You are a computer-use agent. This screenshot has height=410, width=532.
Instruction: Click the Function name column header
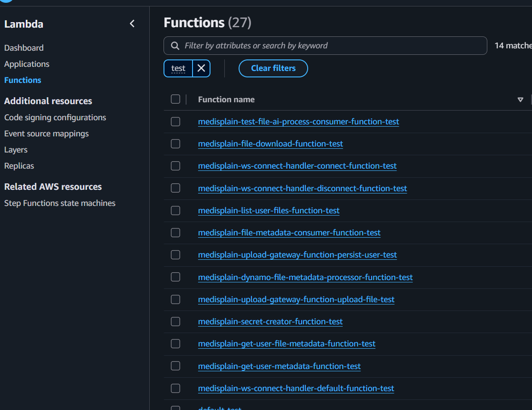click(226, 100)
